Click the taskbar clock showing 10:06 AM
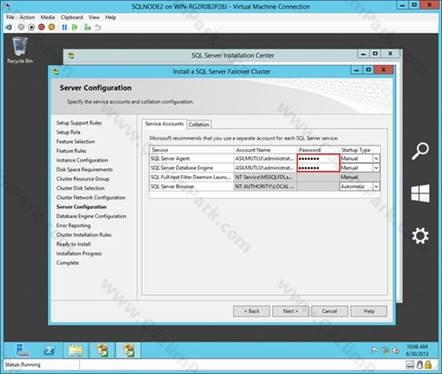This screenshot has width=442, height=374. coord(417,350)
